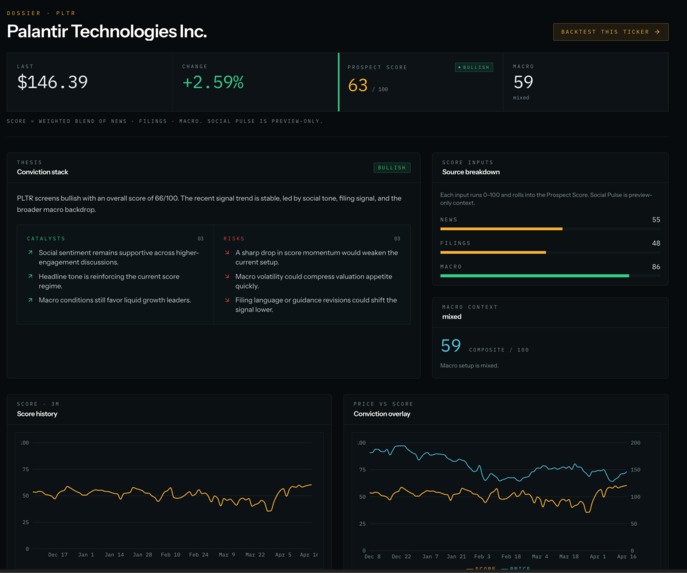Screen dimensions: 687x573
Task: Click 'PLTR screens bullish' thesis paragraph
Action: tap(209, 204)
